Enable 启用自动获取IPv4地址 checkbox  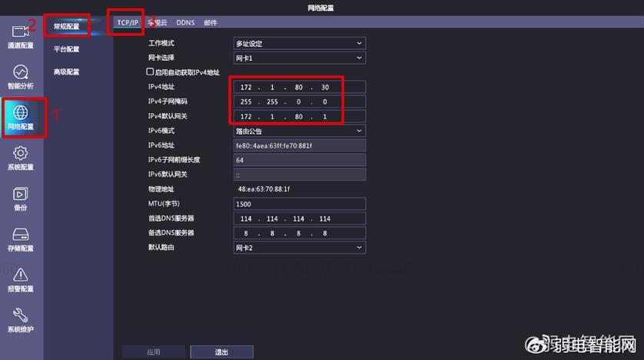click(x=150, y=72)
